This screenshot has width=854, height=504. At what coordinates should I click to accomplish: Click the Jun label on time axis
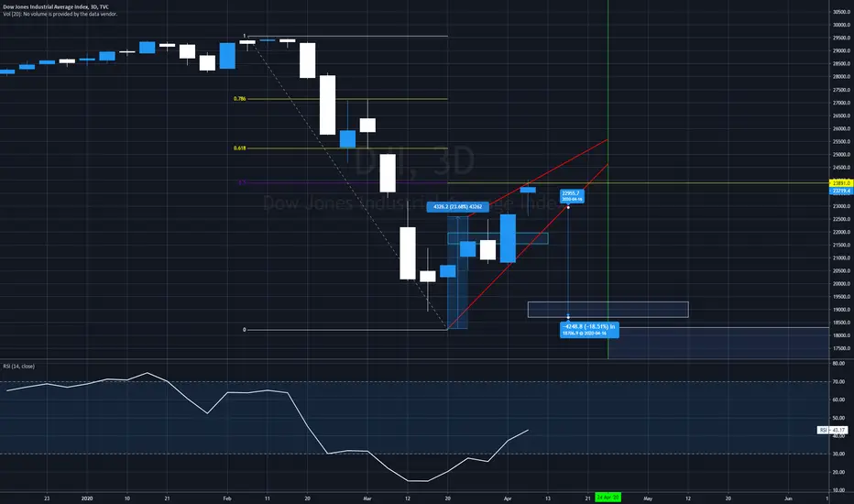tap(788, 499)
